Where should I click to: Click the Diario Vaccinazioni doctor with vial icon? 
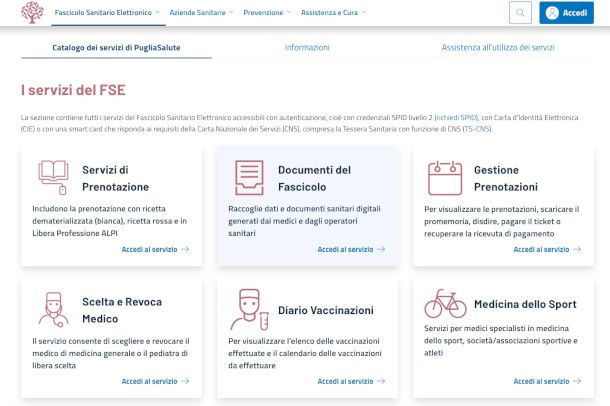point(249,309)
